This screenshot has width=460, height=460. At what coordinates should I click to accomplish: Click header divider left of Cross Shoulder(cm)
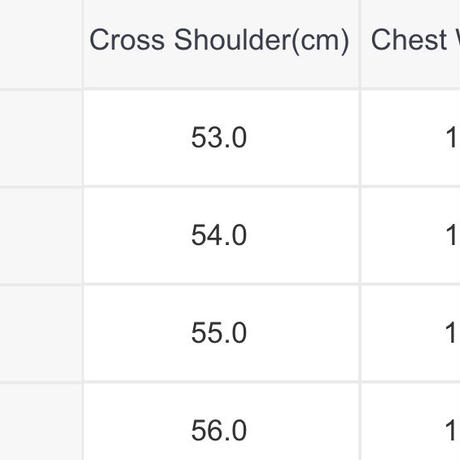click(x=82, y=44)
